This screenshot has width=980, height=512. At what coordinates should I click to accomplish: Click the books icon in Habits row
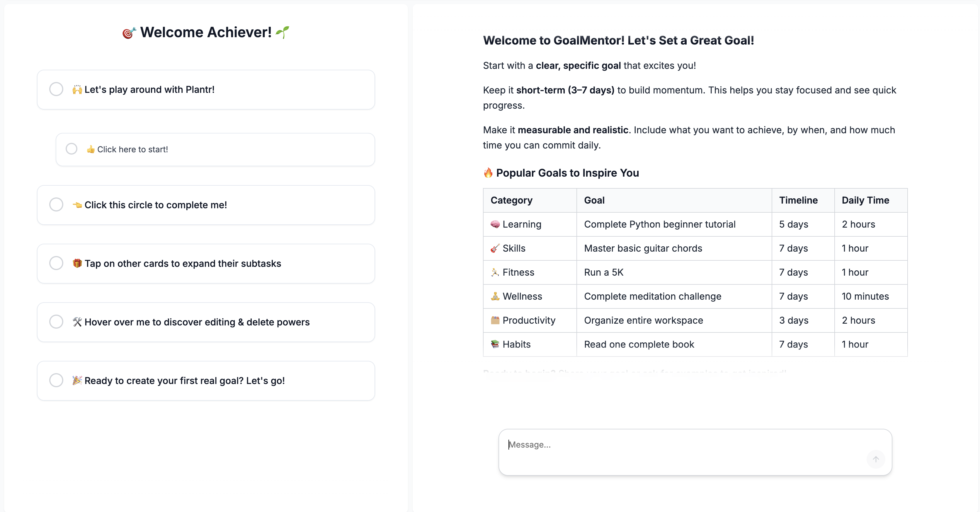point(495,344)
